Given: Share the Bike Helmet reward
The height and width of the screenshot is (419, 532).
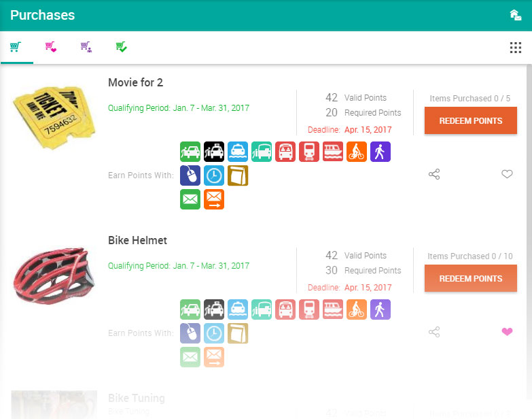Looking at the screenshot, I should coord(434,332).
